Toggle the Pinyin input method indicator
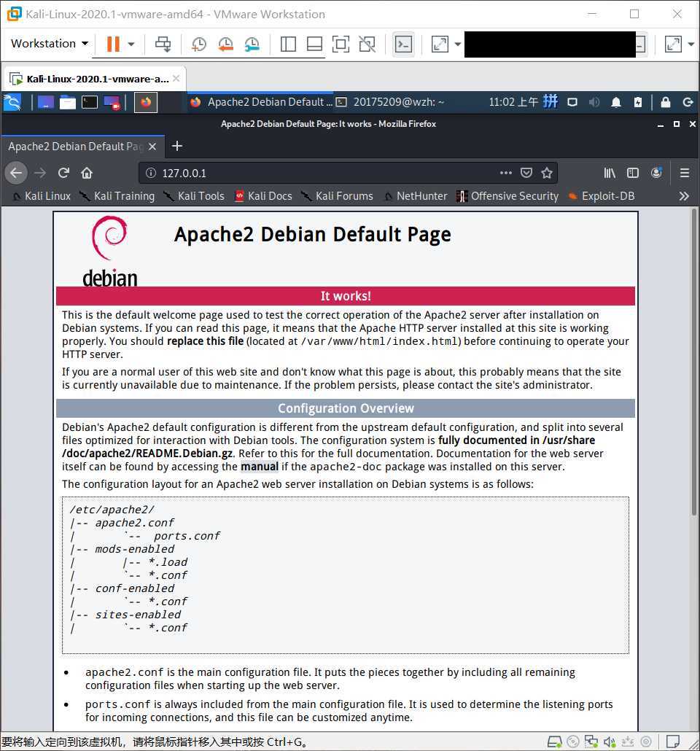 coord(550,101)
